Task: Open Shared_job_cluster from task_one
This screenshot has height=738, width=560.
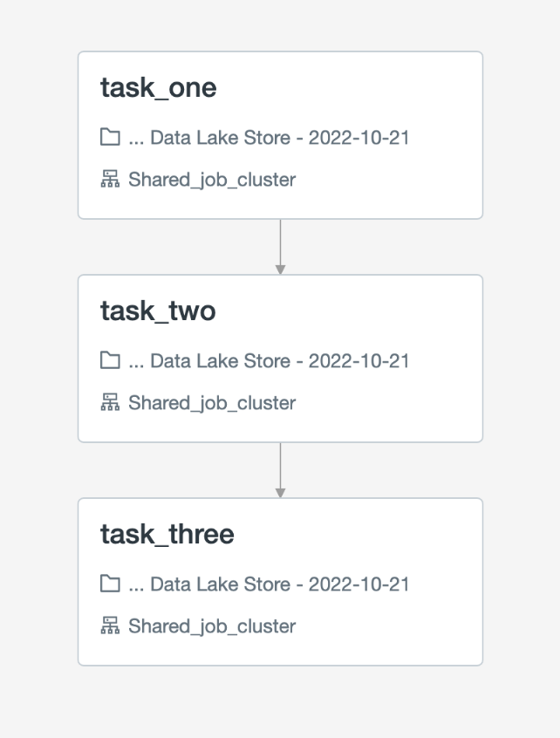Action: 212,180
